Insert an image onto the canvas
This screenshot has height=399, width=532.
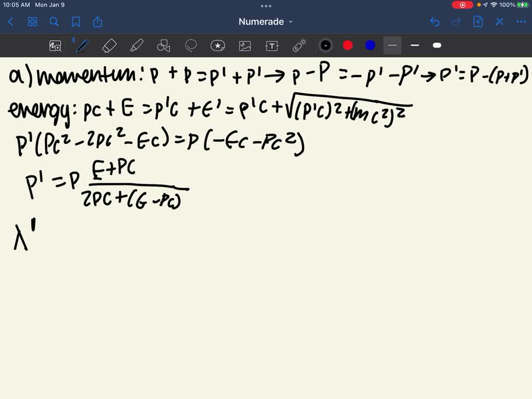[245, 46]
